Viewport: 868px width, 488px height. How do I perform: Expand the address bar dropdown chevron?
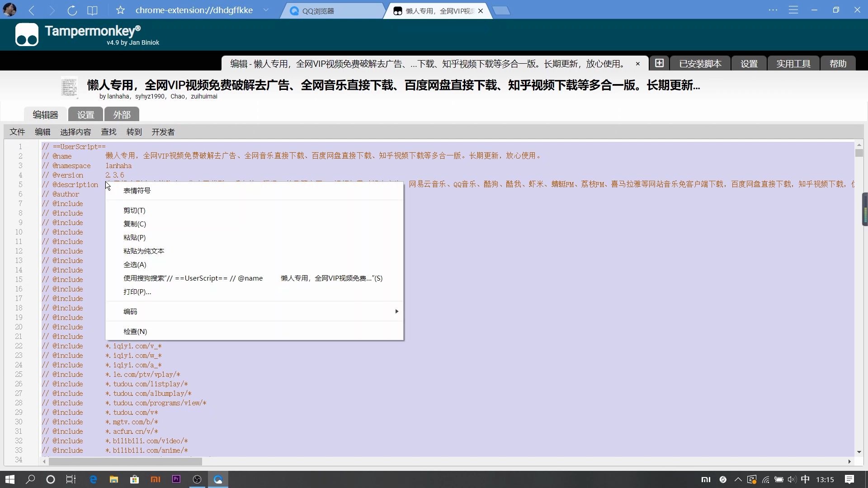[x=266, y=10]
